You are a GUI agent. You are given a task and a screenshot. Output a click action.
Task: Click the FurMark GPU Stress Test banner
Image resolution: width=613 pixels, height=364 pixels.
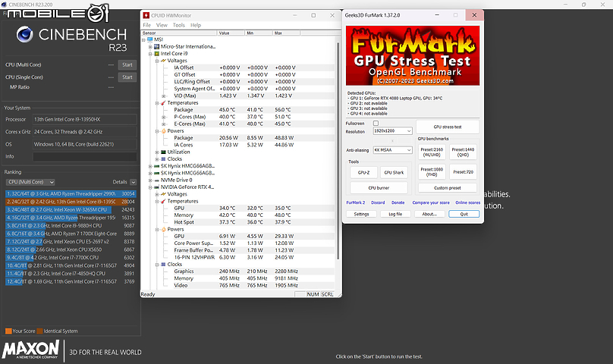pos(413,55)
